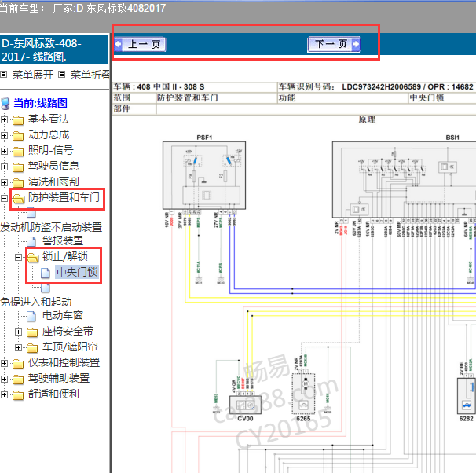Open the 驾驶员信息 tree item
Viewport: 476px width, 473px height.
(x=53, y=166)
